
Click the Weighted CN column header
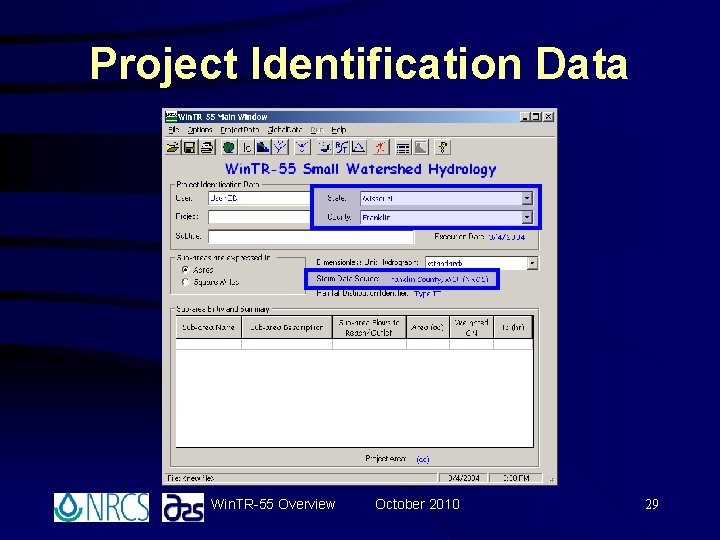click(x=471, y=327)
